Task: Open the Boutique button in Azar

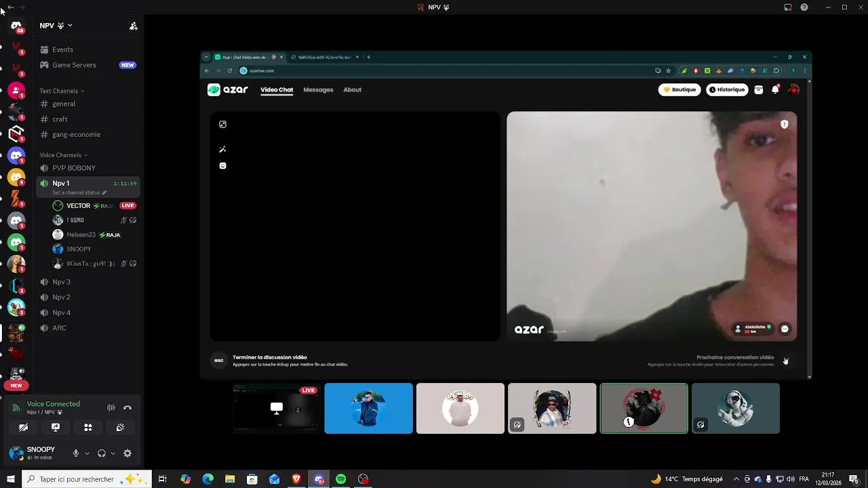Action: [679, 89]
